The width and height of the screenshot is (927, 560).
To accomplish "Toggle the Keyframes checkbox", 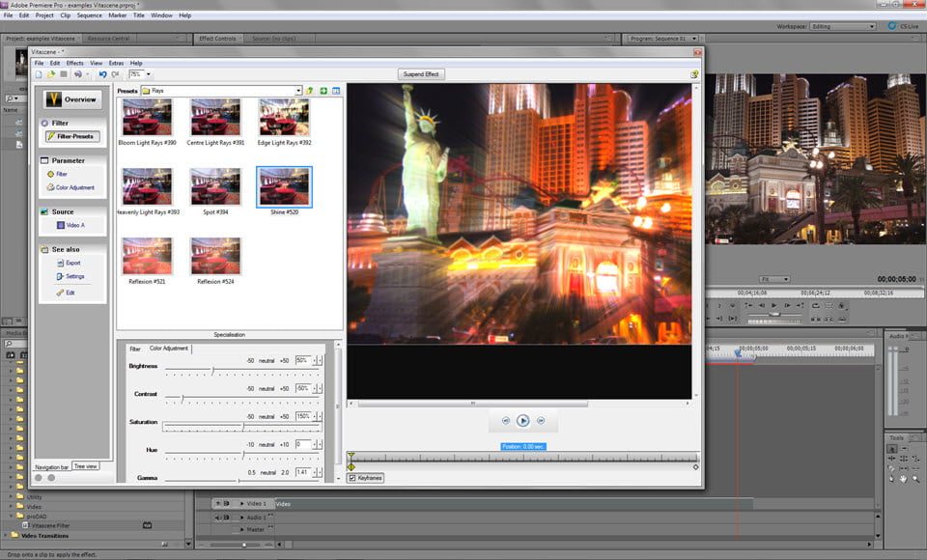I will (x=352, y=478).
